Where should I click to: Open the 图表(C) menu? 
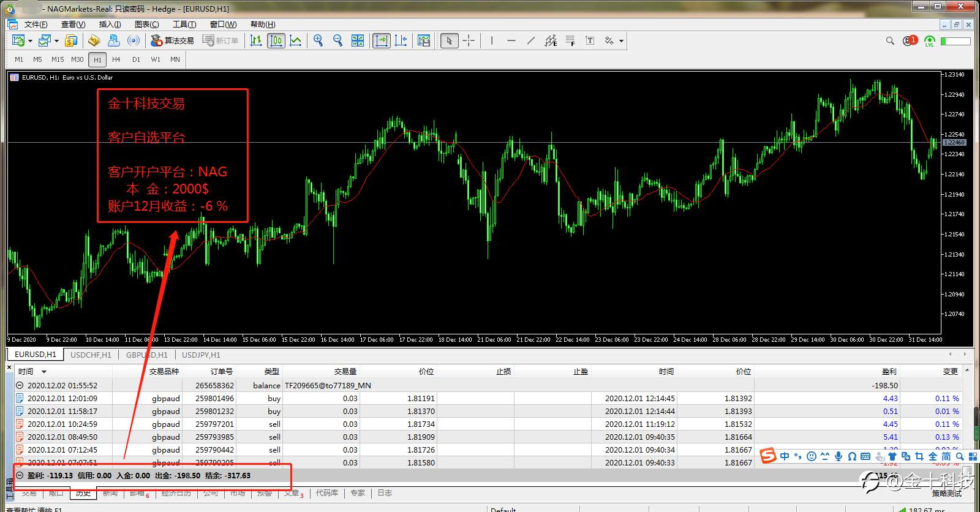click(x=146, y=24)
